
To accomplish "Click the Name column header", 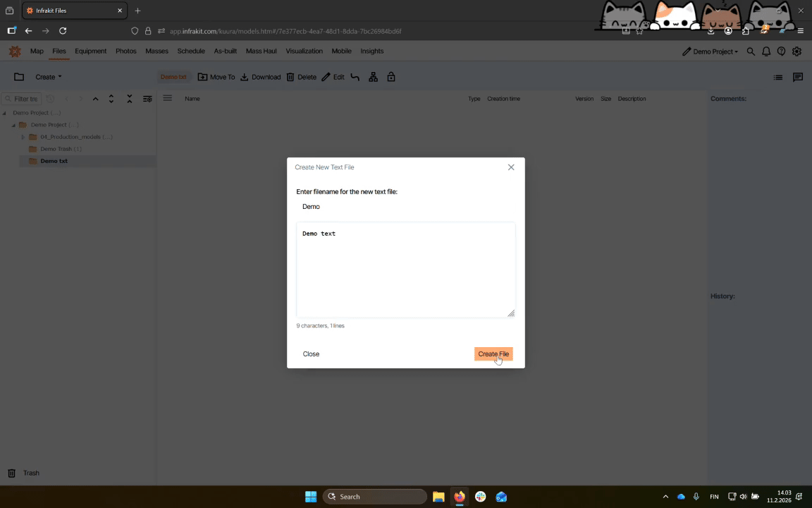I will 192,99.
